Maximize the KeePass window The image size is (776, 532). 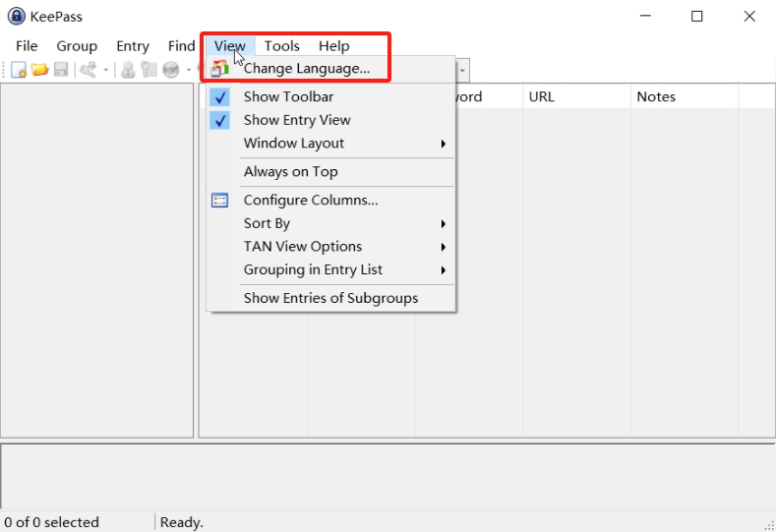click(696, 17)
